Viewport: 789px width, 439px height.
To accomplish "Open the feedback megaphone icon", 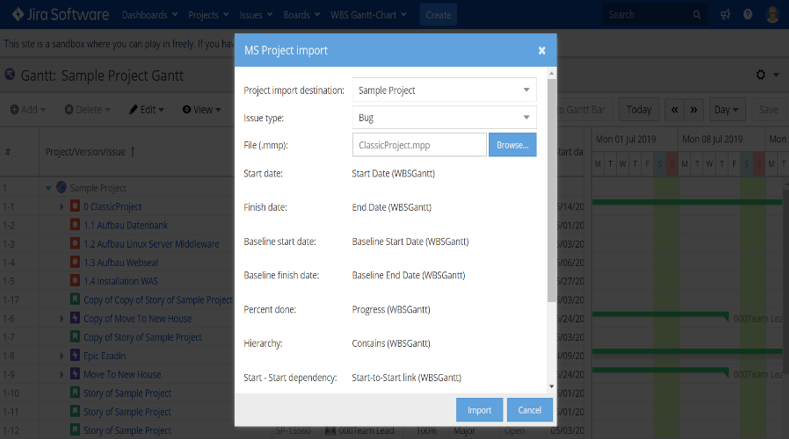I will pos(725,15).
